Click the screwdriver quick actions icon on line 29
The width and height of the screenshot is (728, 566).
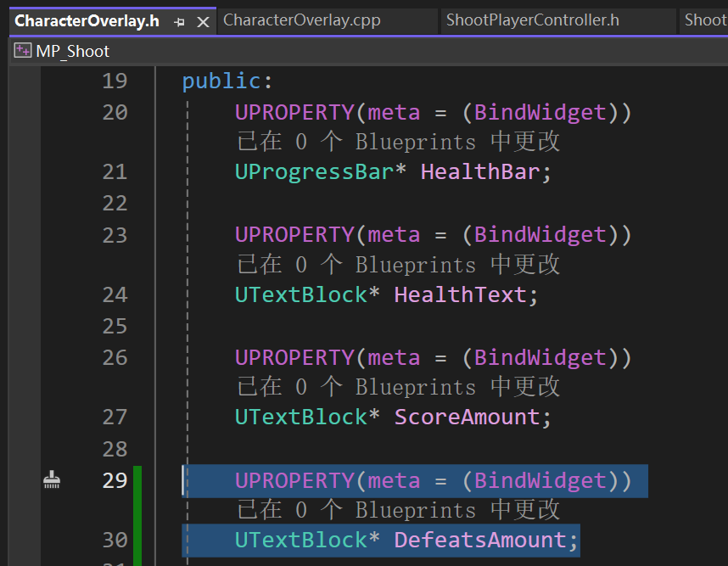pos(52,480)
